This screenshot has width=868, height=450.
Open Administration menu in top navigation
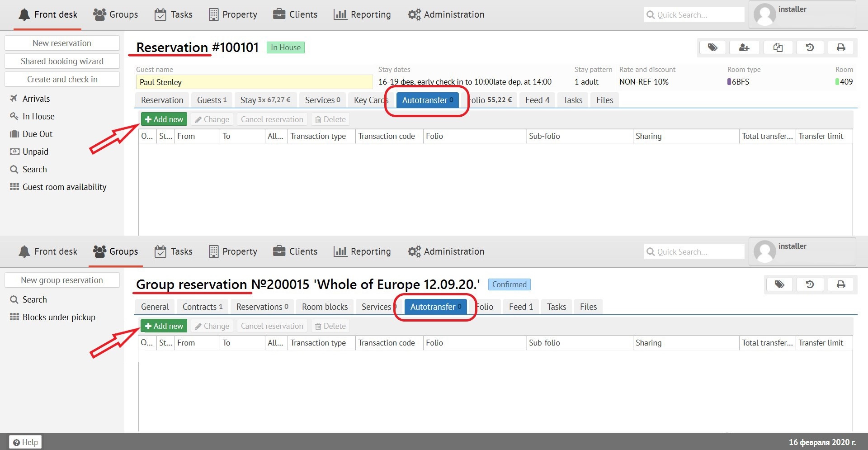tap(446, 14)
